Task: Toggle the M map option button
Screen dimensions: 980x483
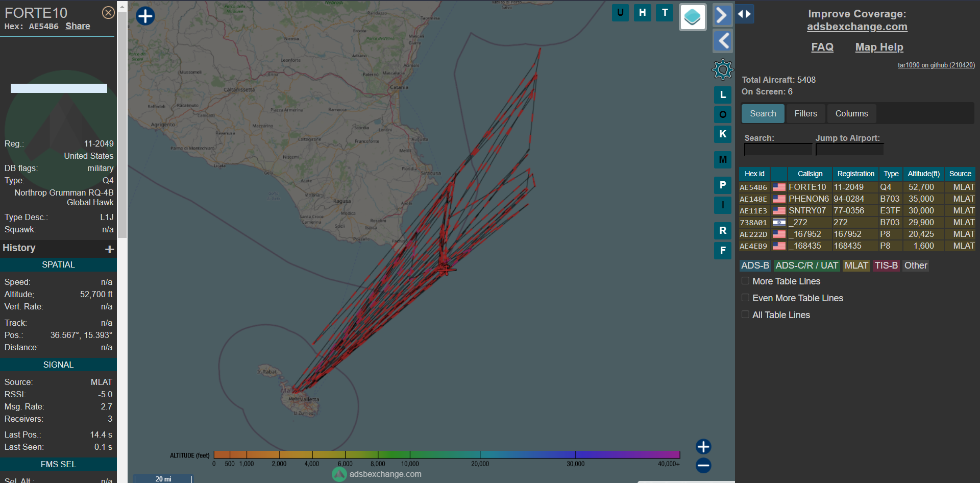Action: (723, 160)
